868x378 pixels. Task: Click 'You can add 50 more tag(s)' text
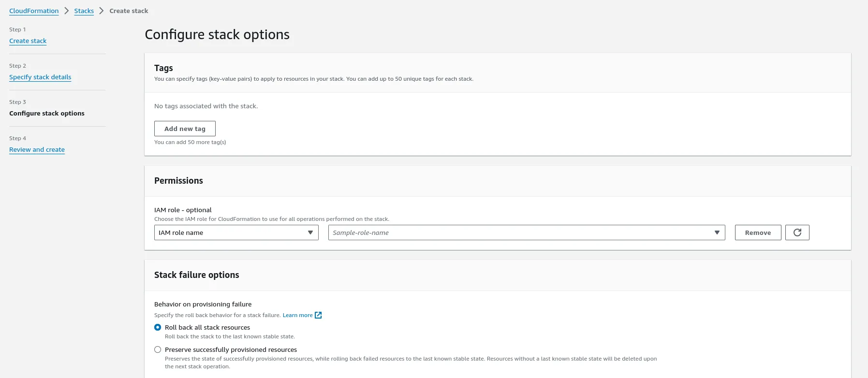pos(190,142)
